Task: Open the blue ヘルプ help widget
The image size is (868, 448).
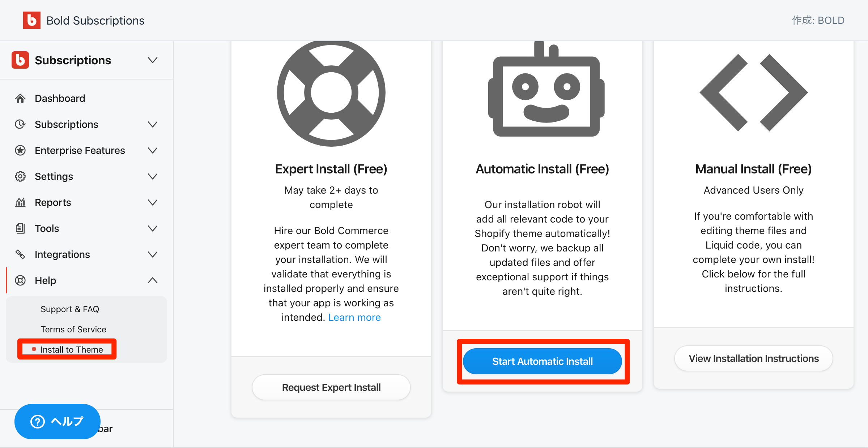Action: (57, 421)
